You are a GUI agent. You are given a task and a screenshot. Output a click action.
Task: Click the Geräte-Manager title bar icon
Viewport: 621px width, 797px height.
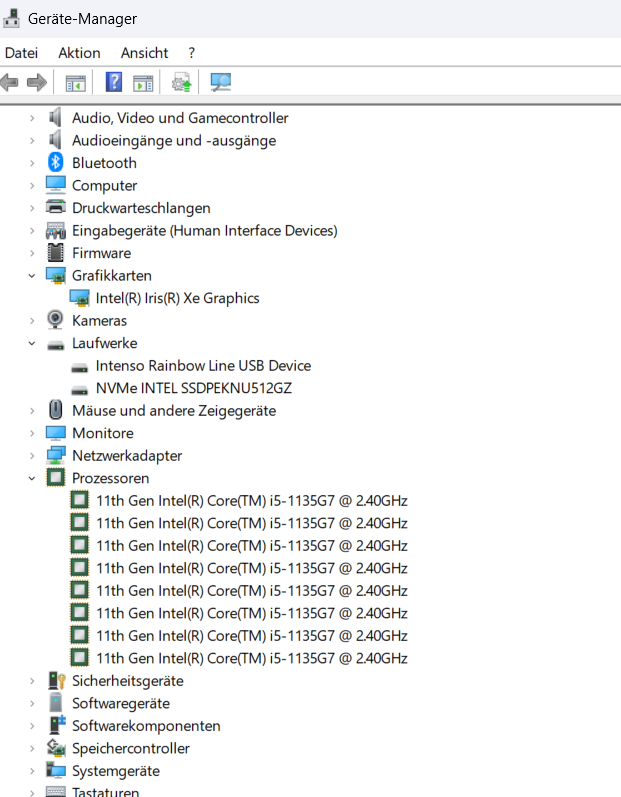pos(11,18)
